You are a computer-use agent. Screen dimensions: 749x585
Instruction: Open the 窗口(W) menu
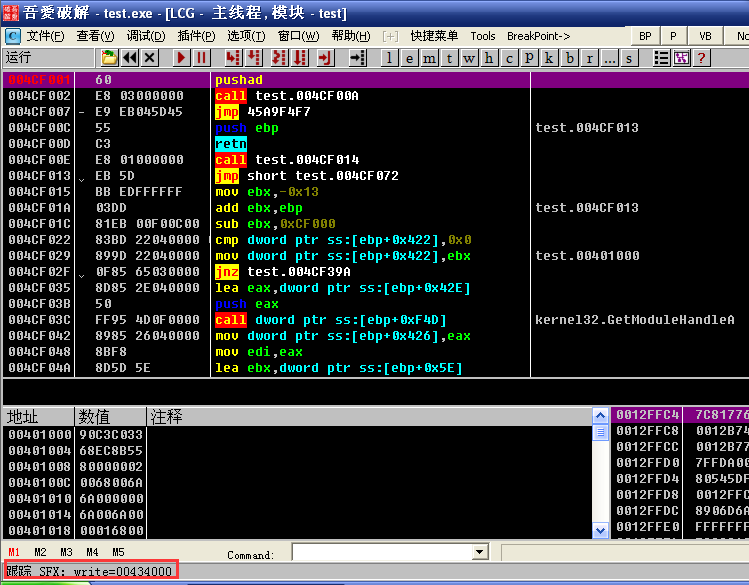click(299, 36)
